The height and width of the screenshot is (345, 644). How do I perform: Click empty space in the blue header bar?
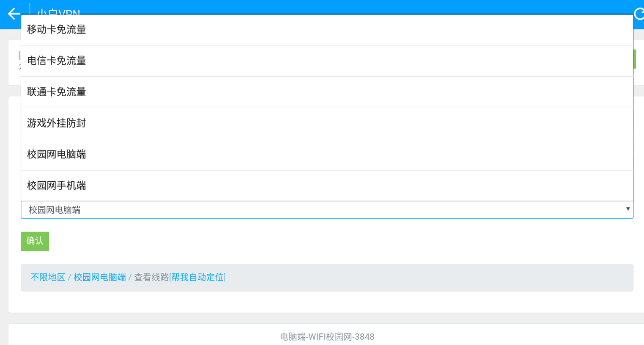tap(338, 7)
